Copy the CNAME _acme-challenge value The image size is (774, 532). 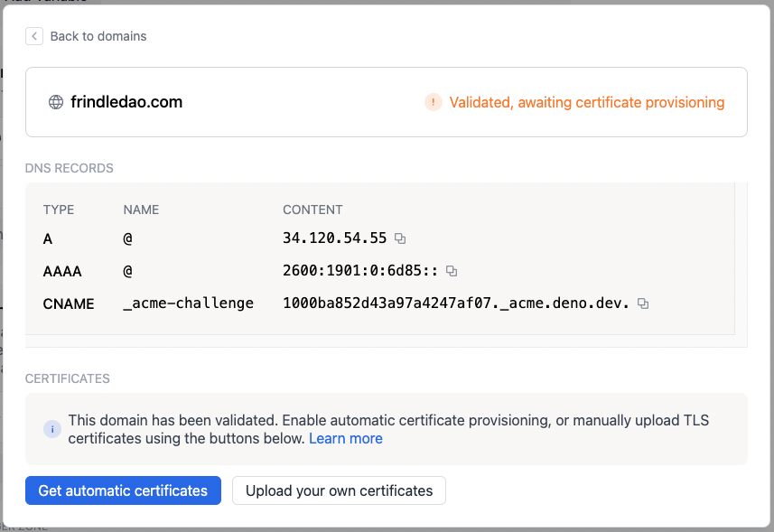(x=642, y=303)
